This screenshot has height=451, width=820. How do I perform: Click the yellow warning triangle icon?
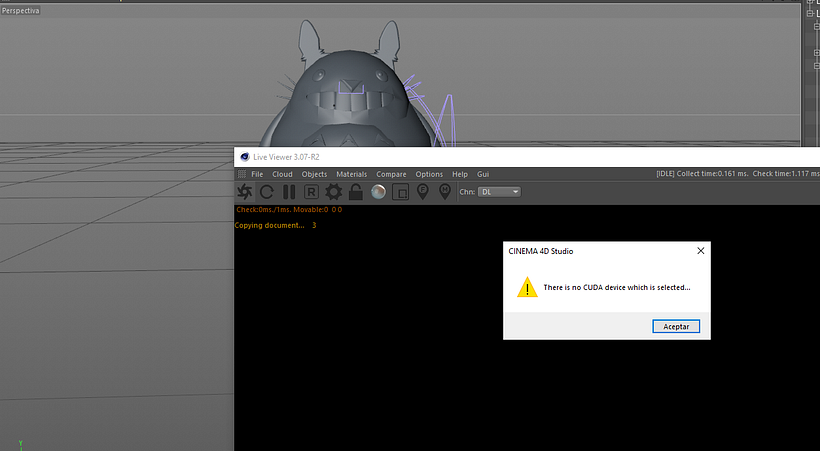(527, 287)
